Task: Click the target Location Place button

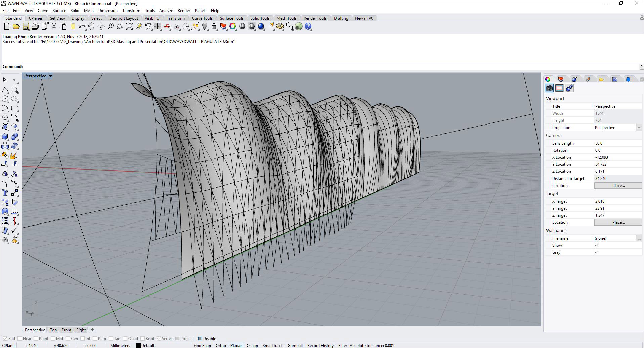Action: 618,222
